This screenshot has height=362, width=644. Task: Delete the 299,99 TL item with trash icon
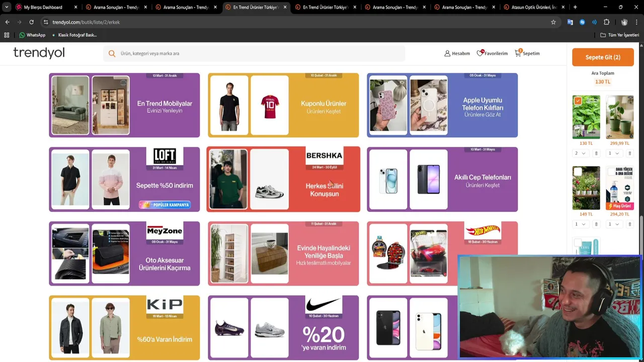click(x=630, y=153)
